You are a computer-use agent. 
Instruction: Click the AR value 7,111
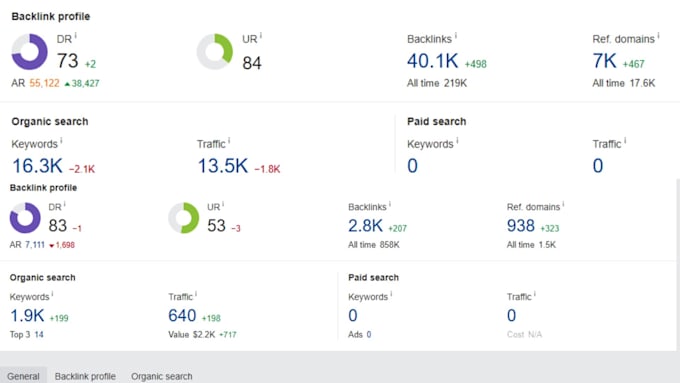[x=35, y=245]
